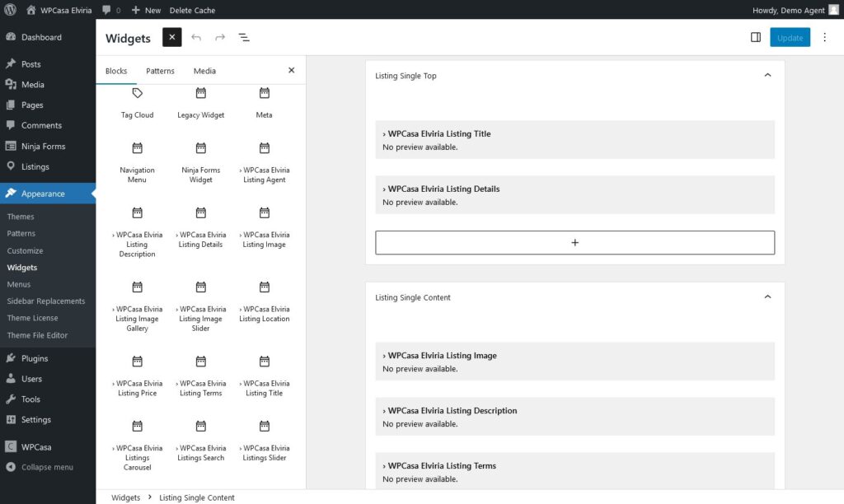Close the block inserter toggle button
This screenshot has height=504, width=844.
pos(171,38)
